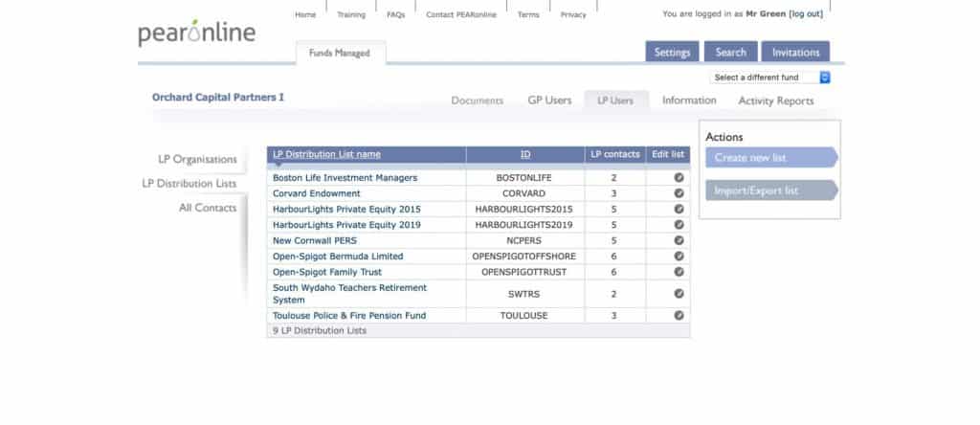Image resolution: width=980 pixels, height=425 pixels.
Task: Click the OPENSPIGOTOFFSHORE ID cell
Action: 523,256
